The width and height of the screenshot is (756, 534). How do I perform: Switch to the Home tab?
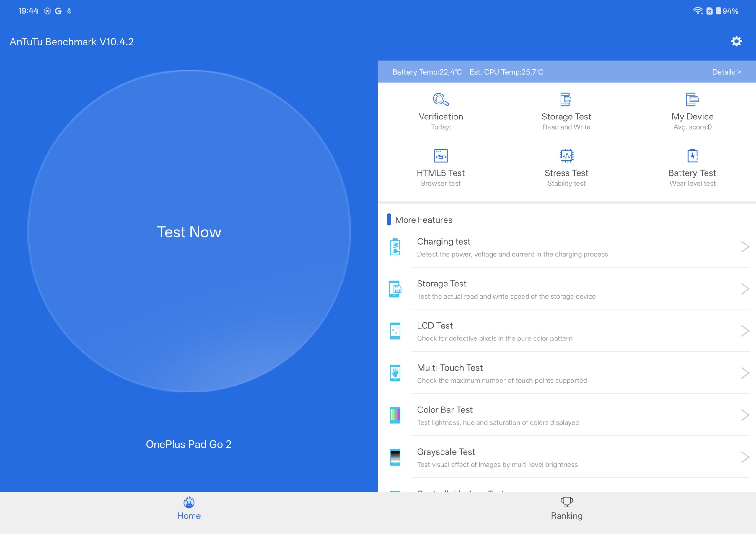tap(189, 509)
